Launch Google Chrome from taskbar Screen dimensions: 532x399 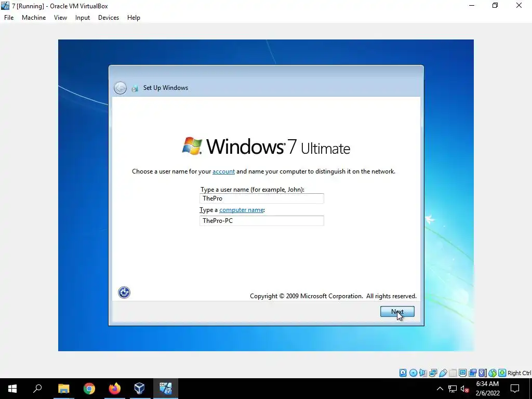point(89,389)
